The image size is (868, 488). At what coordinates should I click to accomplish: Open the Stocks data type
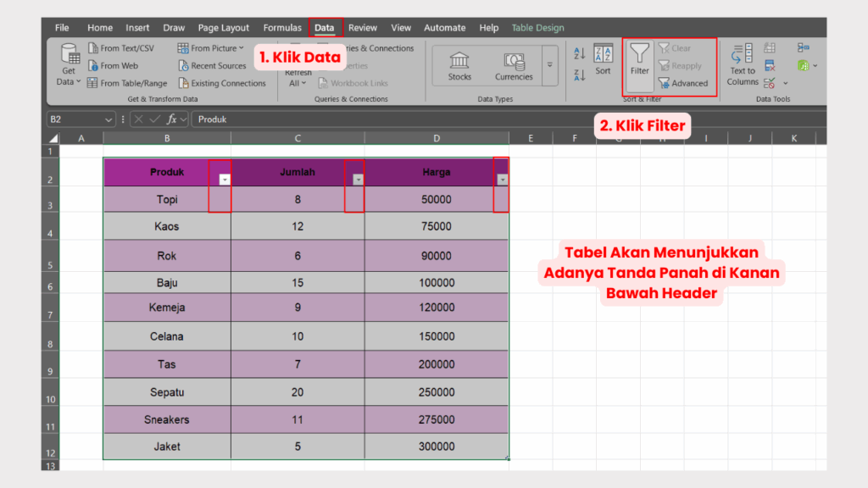(459, 66)
